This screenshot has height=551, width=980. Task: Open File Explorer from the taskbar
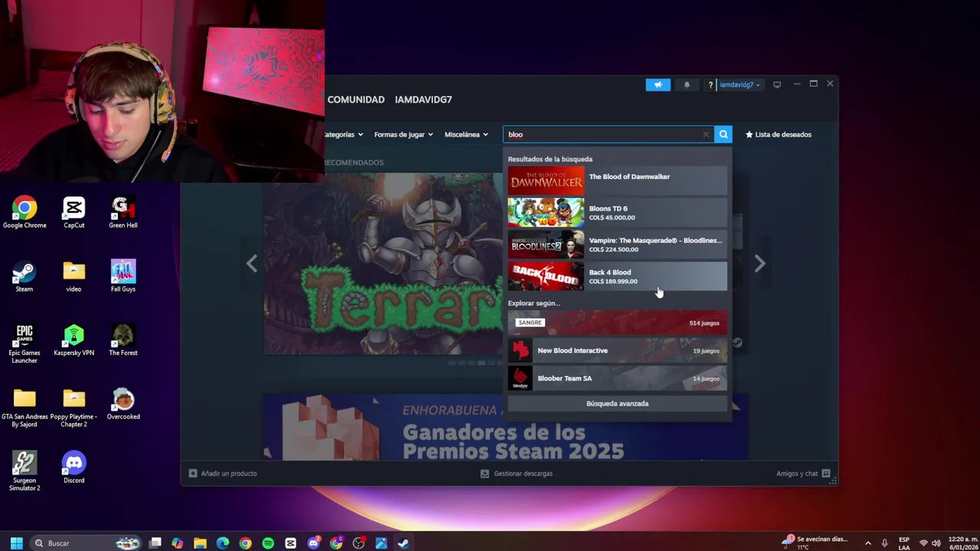coord(200,543)
